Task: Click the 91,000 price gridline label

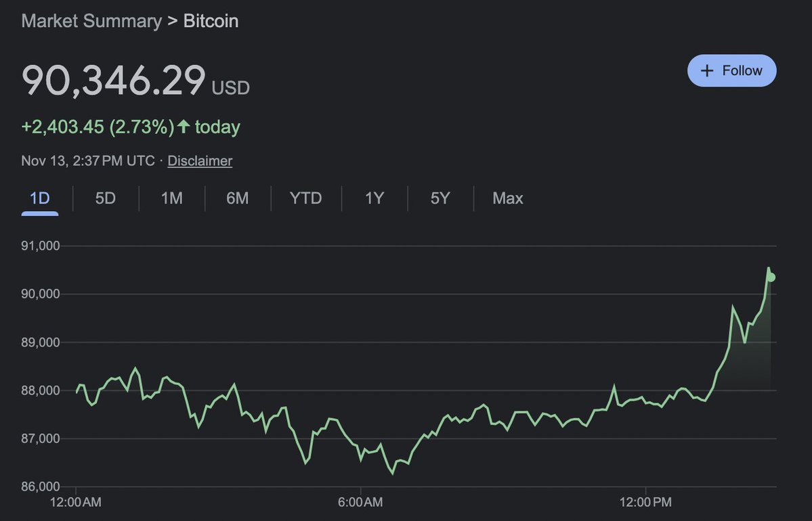Action: pos(41,246)
